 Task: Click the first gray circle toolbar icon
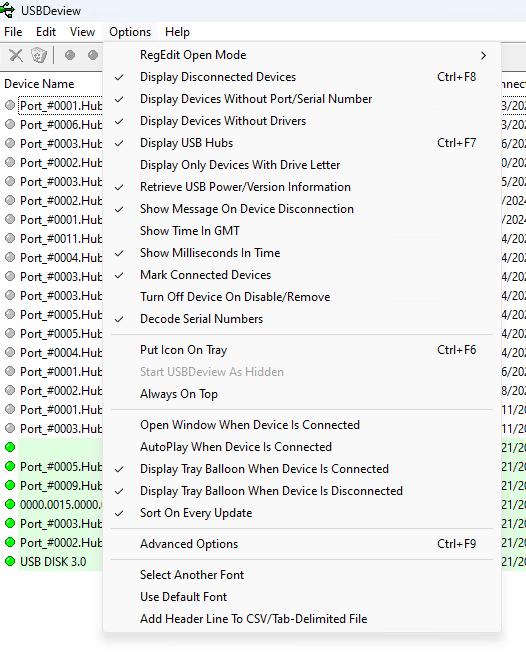click(x=70, y=55)
